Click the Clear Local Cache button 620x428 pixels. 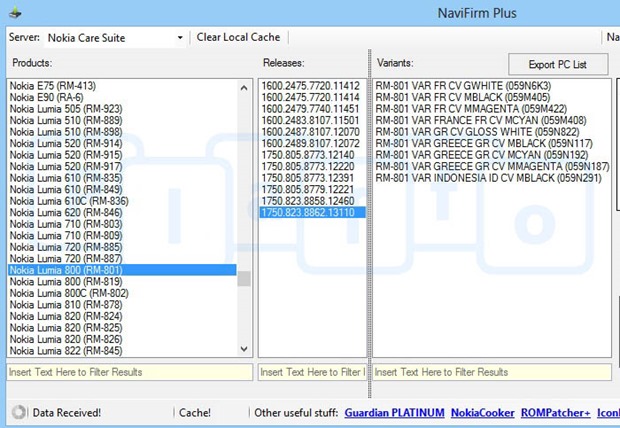238,37
